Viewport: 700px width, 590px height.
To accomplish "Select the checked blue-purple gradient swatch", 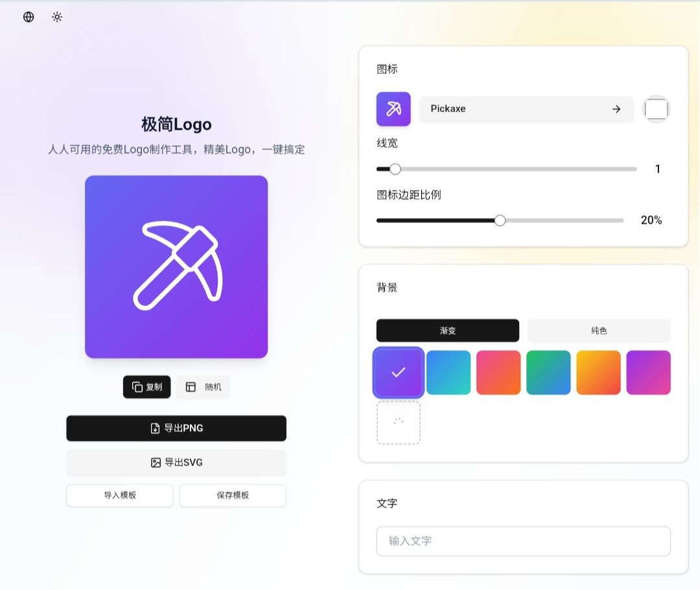I will pyautogui.click(x=398, y=372).
